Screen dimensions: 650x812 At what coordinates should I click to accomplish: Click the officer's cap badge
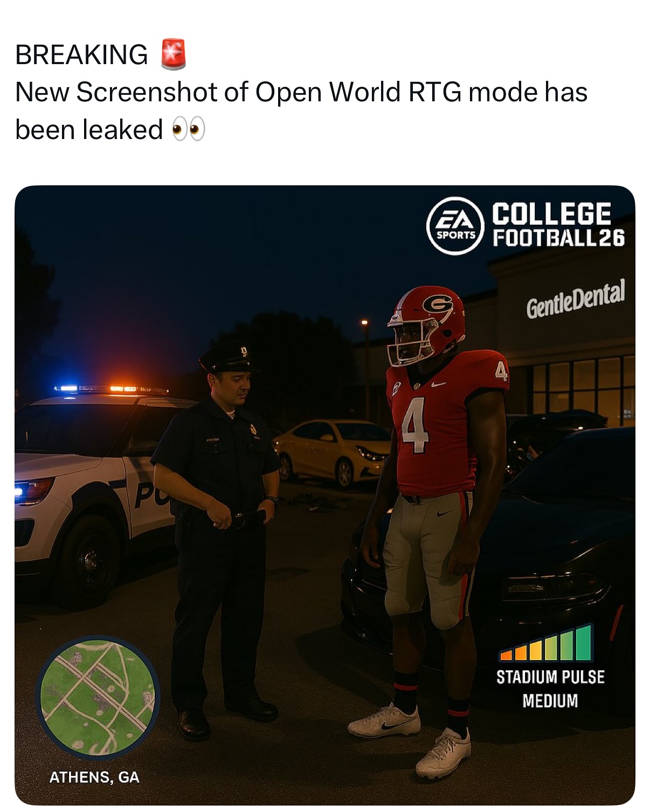pos(243,352)
